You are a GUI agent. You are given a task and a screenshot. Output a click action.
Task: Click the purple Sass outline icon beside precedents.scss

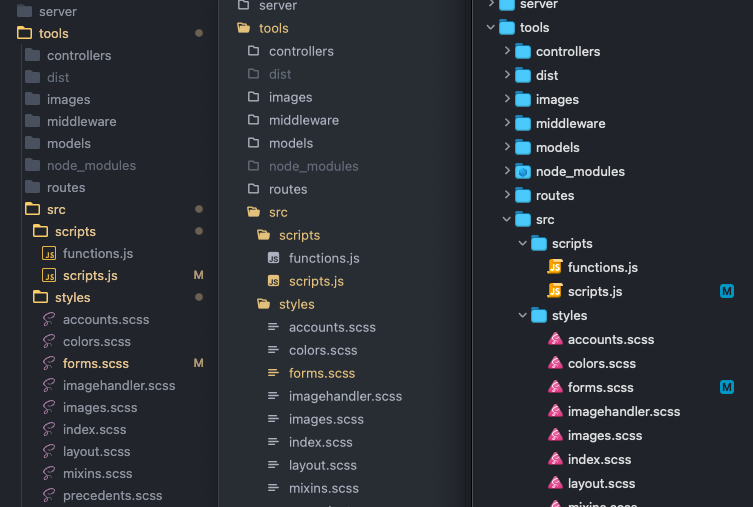coord(49,495)
